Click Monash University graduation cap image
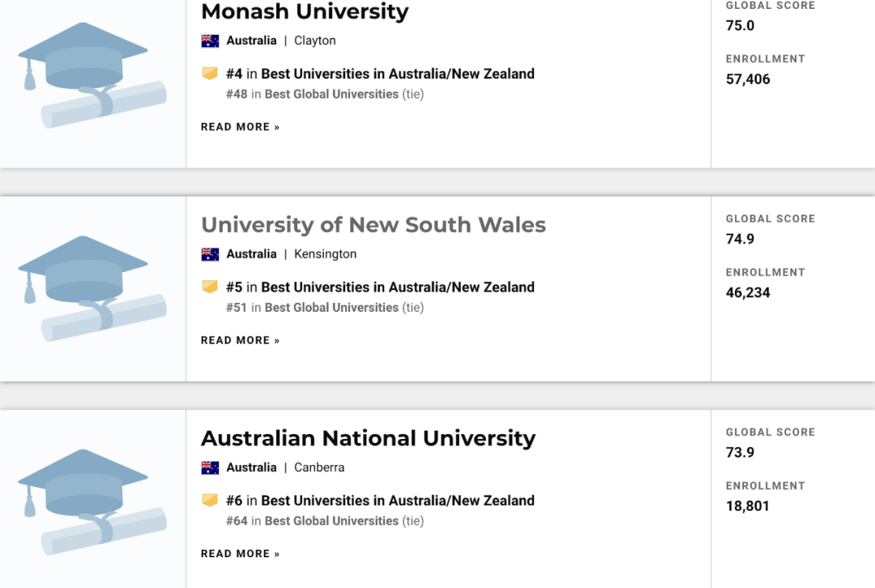 click(x=92, y=75)
